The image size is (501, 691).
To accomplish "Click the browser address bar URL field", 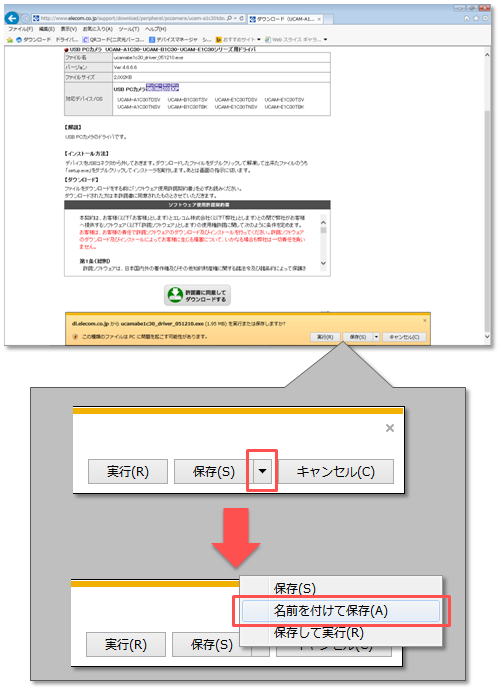I will (134, 19).
